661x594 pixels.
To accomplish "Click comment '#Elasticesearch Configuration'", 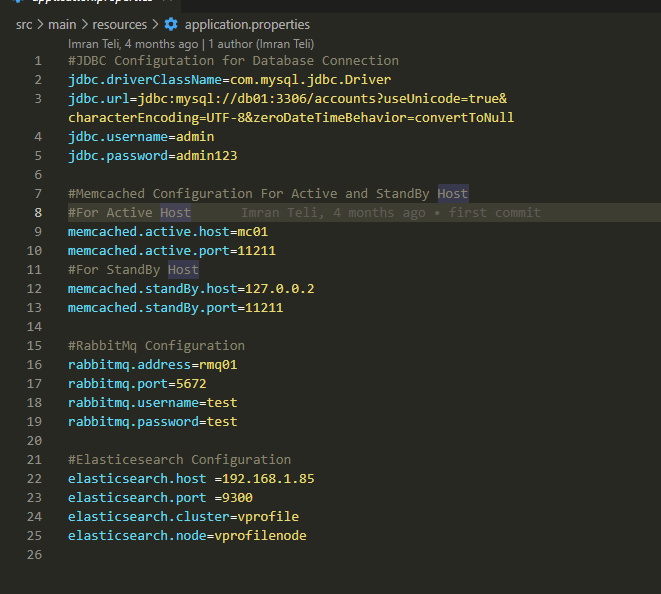I will click(x=180, y=459).
